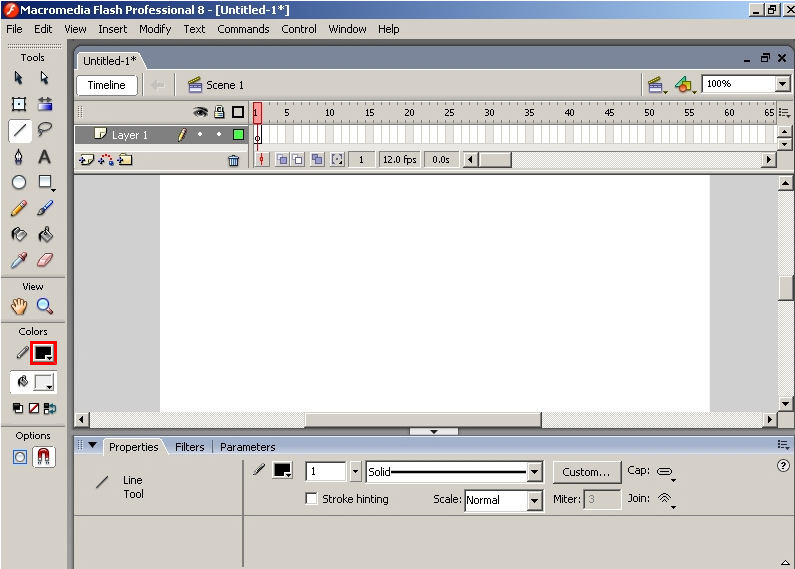Toggle Onion Skin button
This screenshot has width=795, height=569.
(x=282, y=160)
